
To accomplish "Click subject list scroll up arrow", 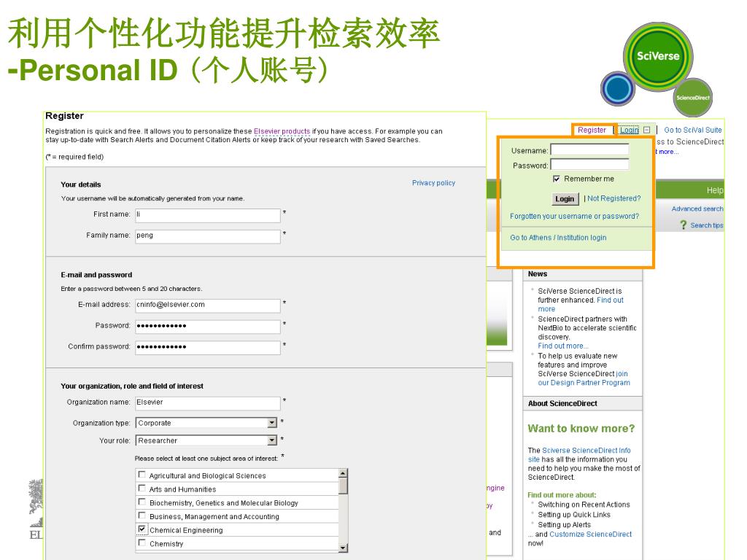I will 343,473.
